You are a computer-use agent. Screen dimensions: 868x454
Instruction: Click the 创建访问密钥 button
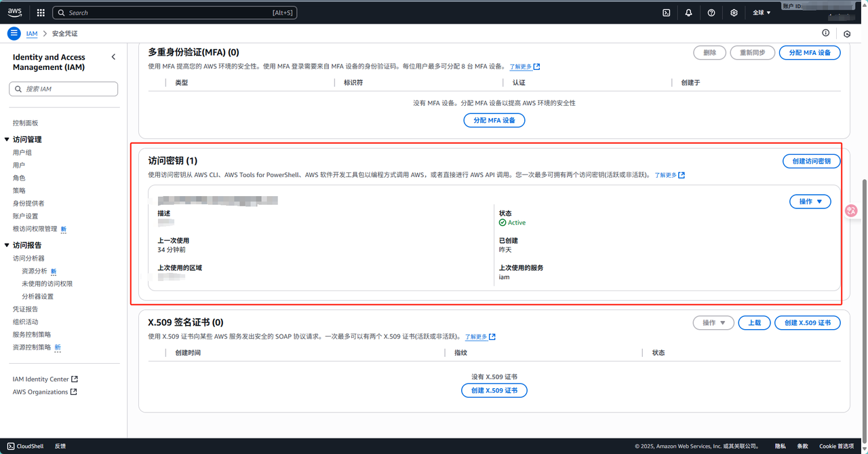coord(811,161)
